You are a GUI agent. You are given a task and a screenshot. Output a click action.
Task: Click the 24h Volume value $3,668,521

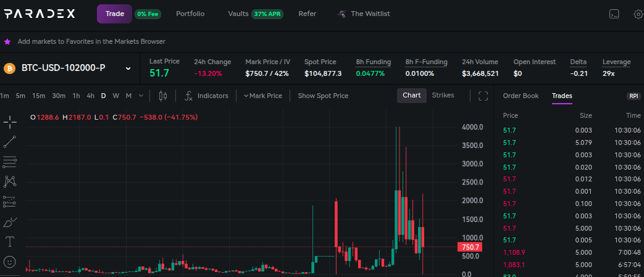[480, 74]
